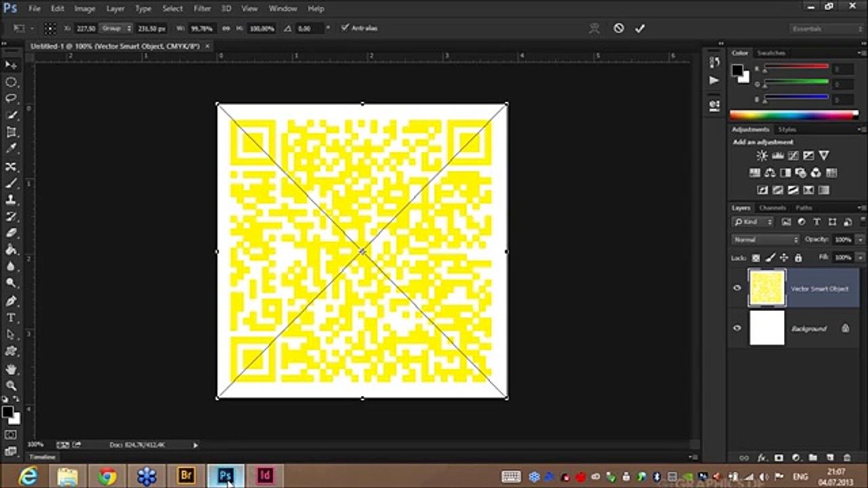Select the Lasso tool

11,99
